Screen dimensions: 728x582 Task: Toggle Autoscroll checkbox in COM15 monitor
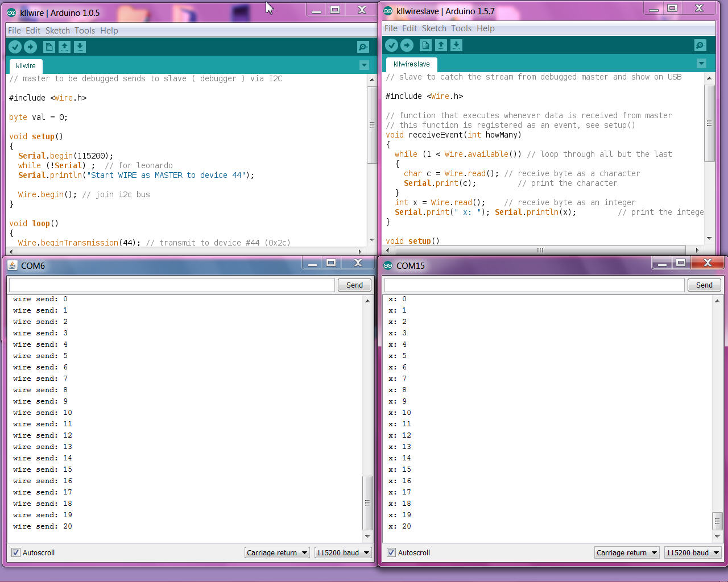[391, 552]
